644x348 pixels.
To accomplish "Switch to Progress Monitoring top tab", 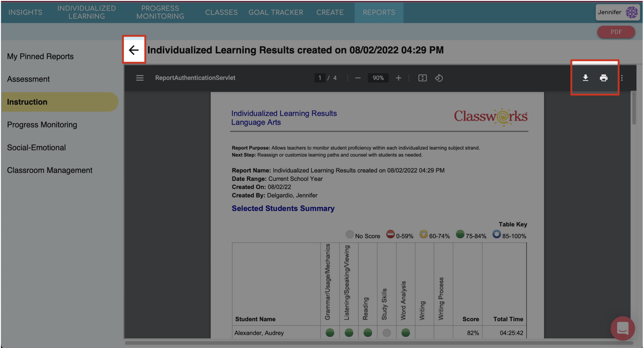I will [x=160, y=12].
